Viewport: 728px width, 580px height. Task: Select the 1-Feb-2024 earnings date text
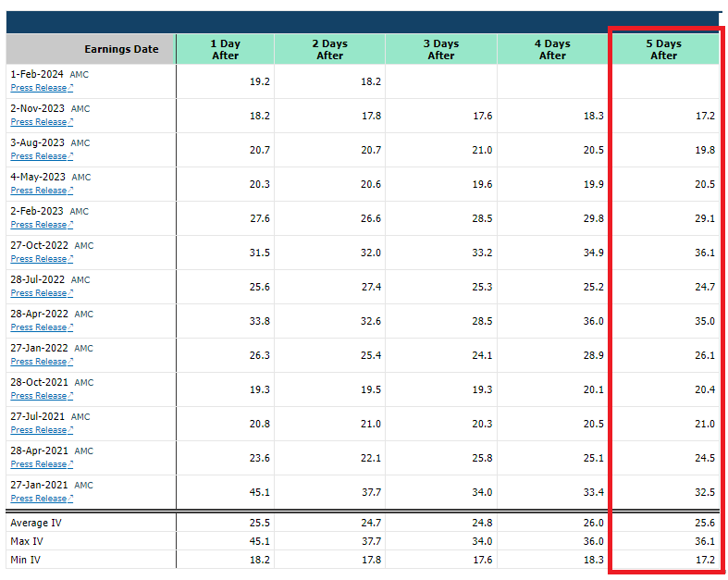click(x=37, y=74)
